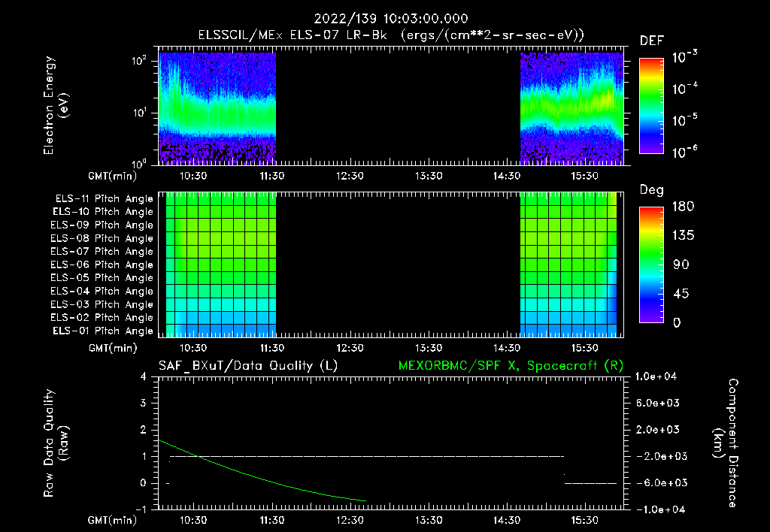The width and height of the screenshot is (770, 532).
Task: Select the ELS-06 Pitch Angle row label
Action: click(x=102, y=264)
